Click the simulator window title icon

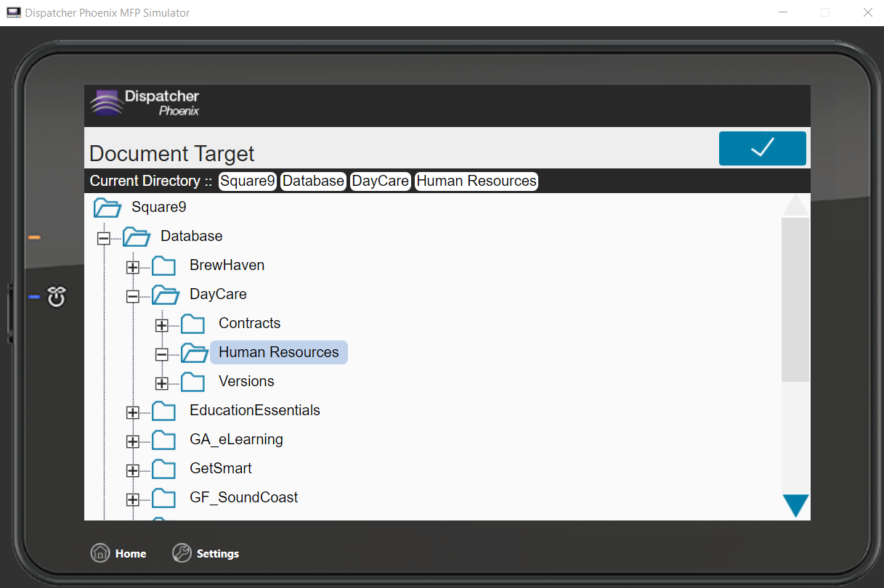[14, 12]
